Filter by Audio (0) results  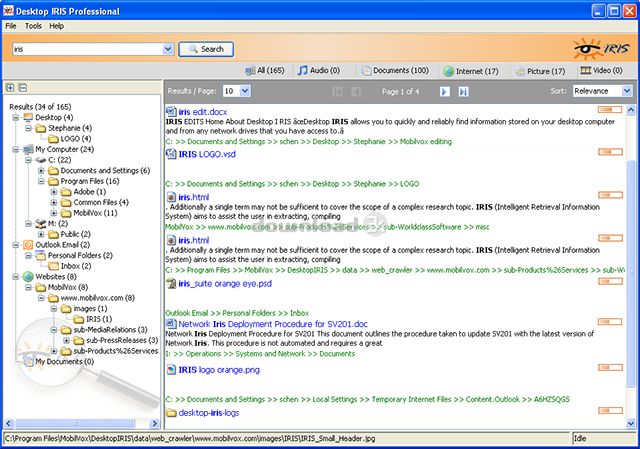click(x=318, y=71)
